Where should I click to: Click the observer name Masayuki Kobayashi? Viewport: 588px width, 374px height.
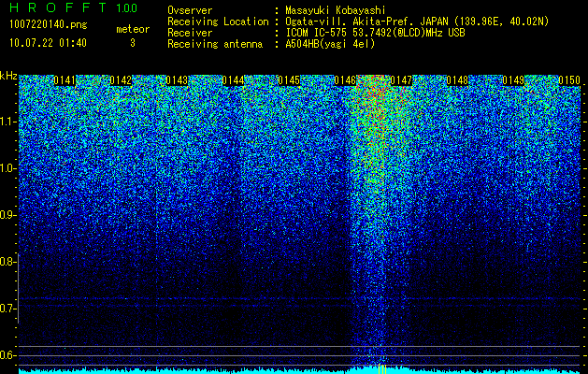(336, 11)
